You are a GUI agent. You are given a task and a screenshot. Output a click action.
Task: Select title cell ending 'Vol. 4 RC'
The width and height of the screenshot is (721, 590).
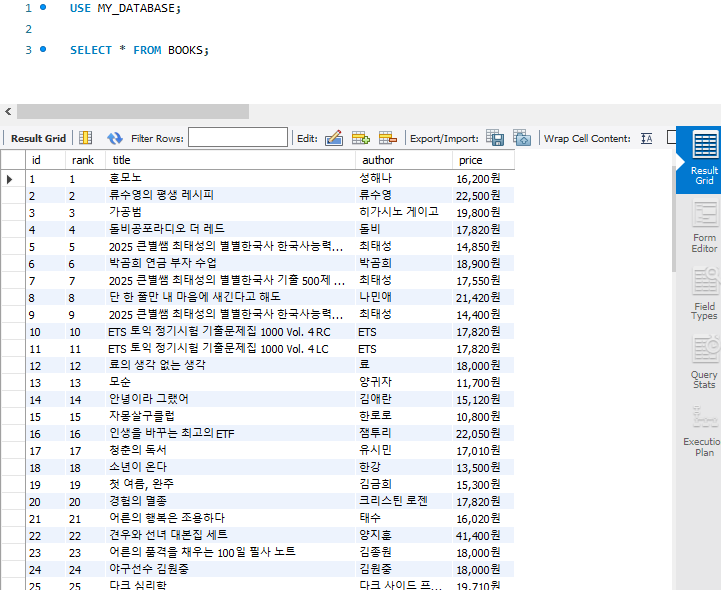(x=230, y=332)
